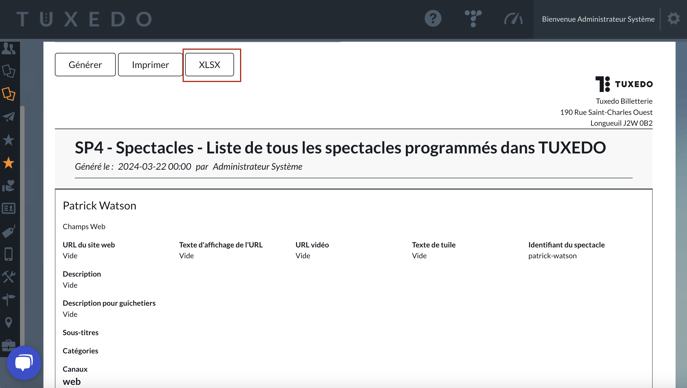Open the map pin location sidebar icon

(x=8, y=323)
